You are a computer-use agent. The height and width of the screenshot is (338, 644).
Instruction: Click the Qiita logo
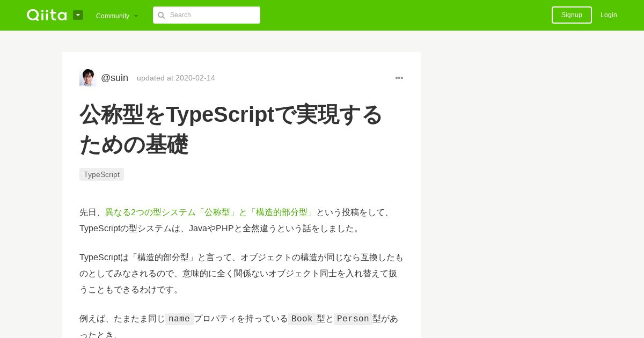point(47,15)
